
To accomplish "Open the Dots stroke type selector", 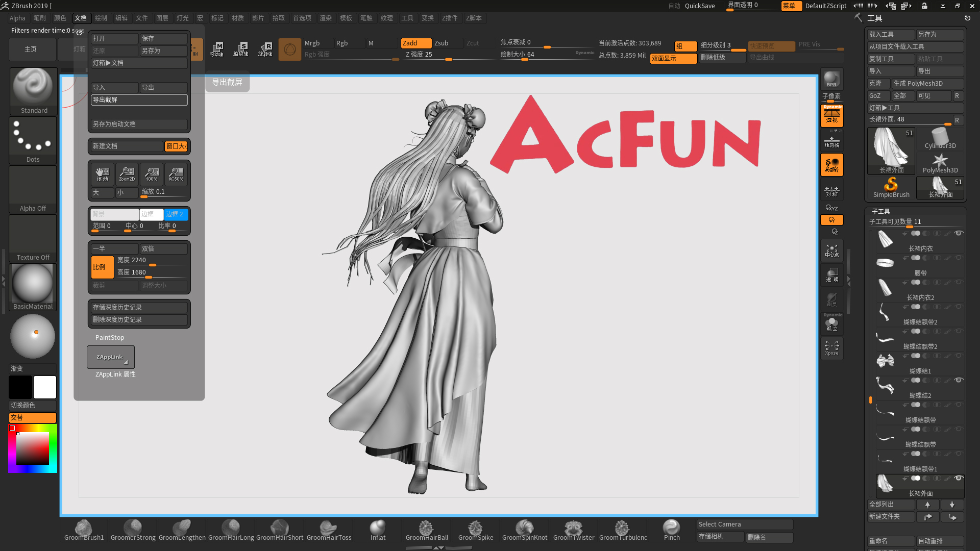I will coord(33,140).
